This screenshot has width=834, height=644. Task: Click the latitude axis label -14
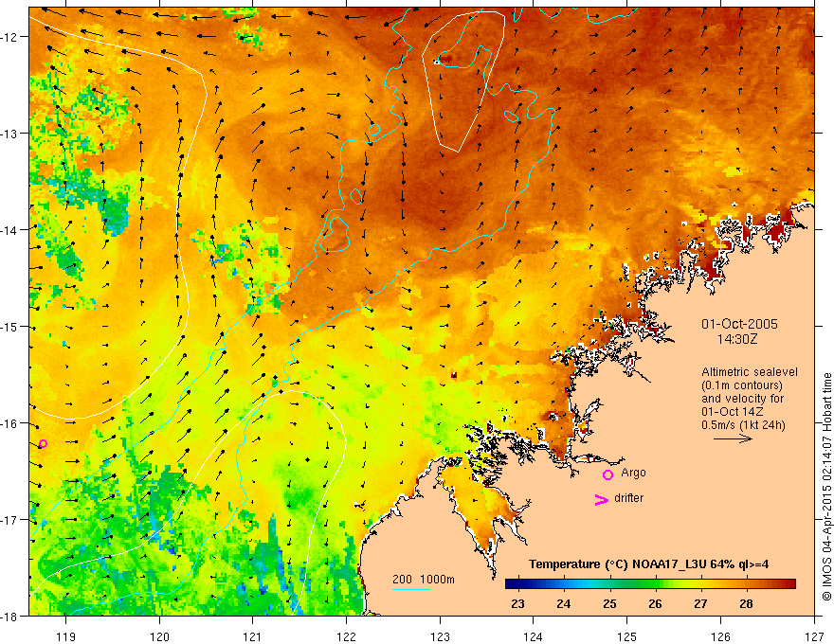(10, 230)
